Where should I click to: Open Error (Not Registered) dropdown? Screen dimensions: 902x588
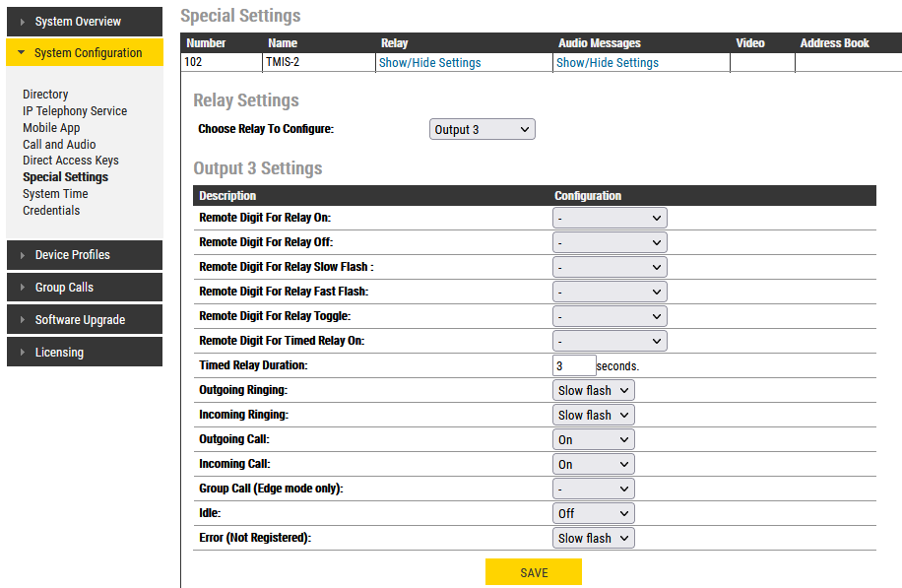(594, 539)
